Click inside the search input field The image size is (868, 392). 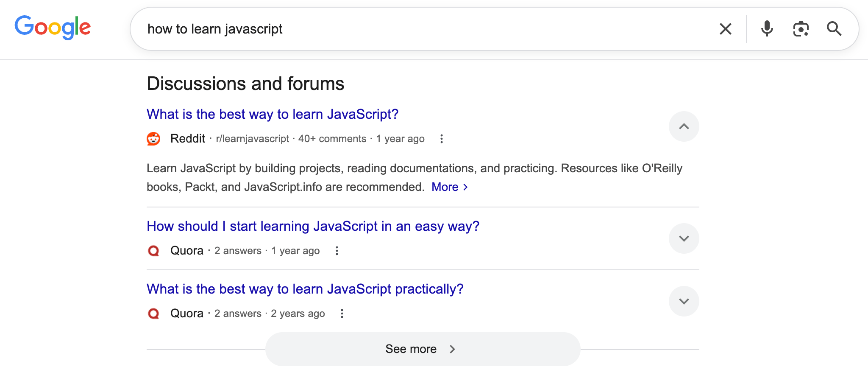coord(424,29)
